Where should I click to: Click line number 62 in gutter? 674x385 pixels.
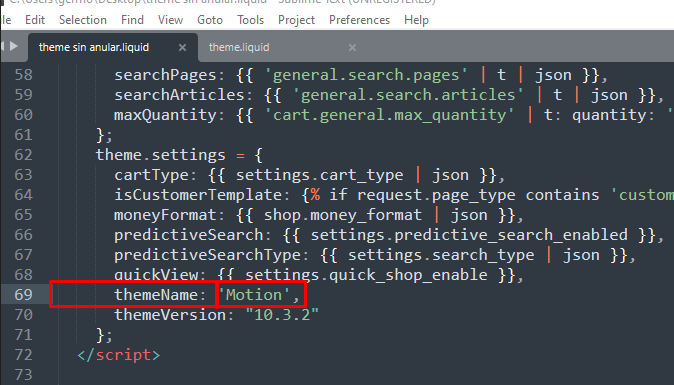(24, 155)
